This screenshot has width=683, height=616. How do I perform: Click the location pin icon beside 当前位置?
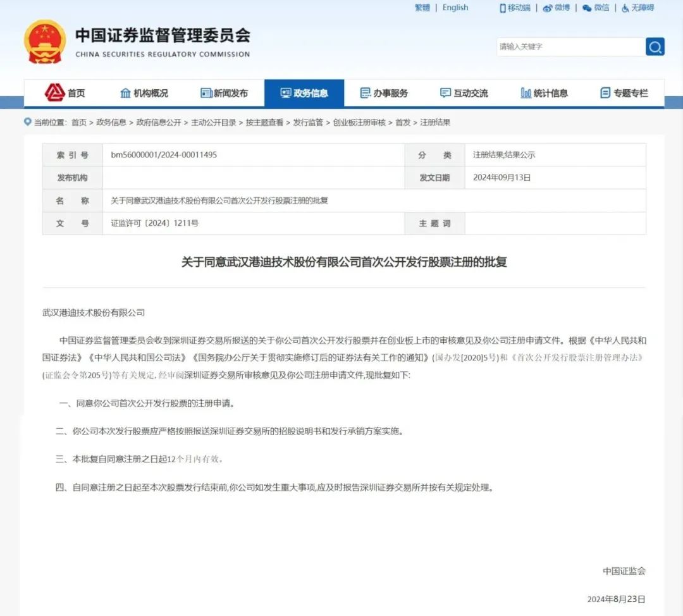(27, 122)
